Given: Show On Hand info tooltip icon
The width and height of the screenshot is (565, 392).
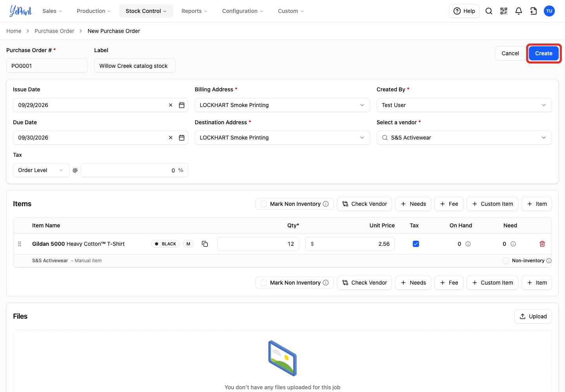Looking at the screenshot, I should pyautogui.click(x=468, y=244).
